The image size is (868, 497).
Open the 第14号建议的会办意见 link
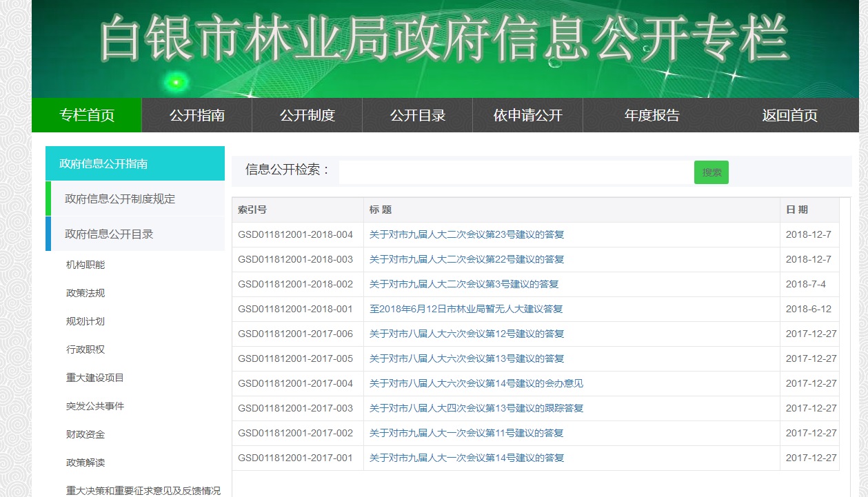(476, 383)
